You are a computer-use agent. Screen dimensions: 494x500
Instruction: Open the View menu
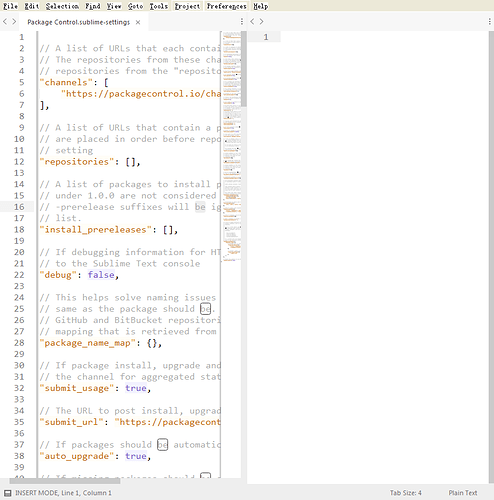pyautogui.click(x=114, y=6)
